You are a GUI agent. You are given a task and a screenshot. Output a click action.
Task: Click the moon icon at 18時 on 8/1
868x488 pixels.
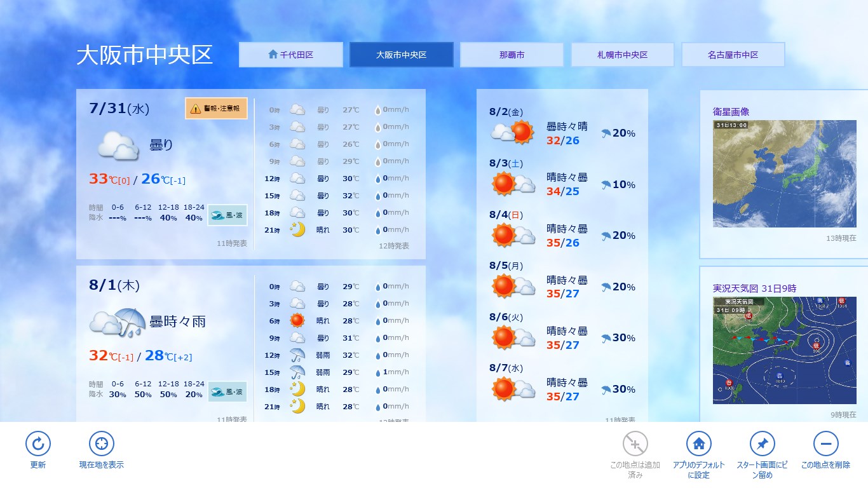297,389
